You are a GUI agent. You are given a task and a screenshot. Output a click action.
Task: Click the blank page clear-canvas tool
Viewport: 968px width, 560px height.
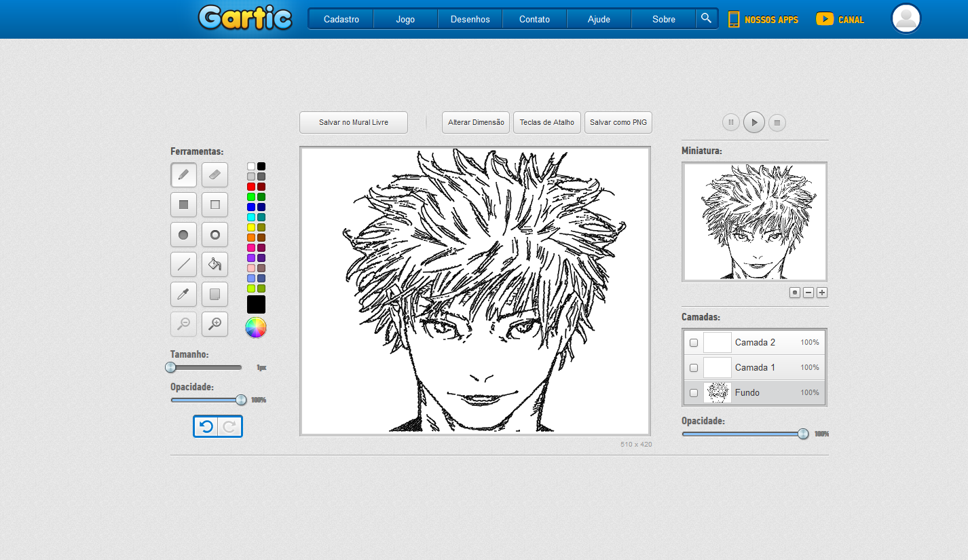[x=215, y=294]
